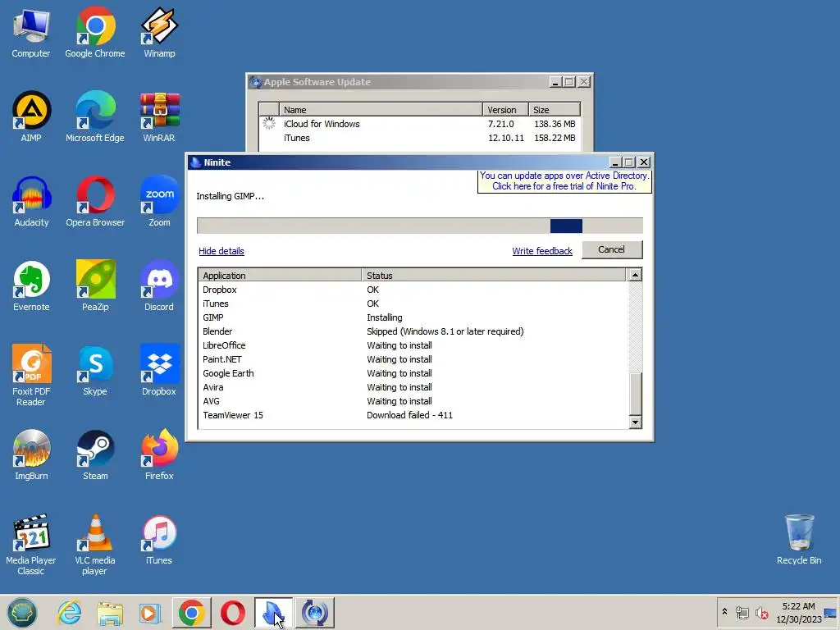Select the Avira row in Ninite
Viewport: 840px width, 630px height.
[x=413, y=387]
